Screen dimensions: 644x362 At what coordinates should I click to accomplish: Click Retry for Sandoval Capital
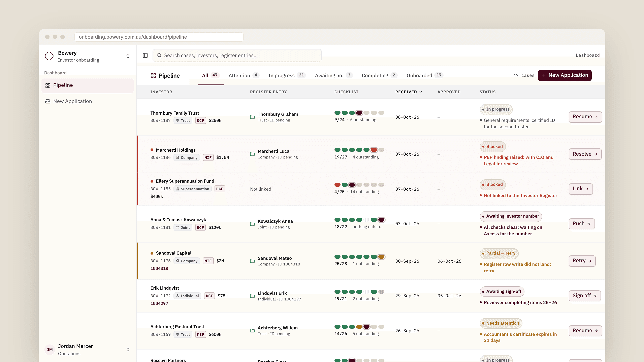pyautogui.click(x=582, y=261)
